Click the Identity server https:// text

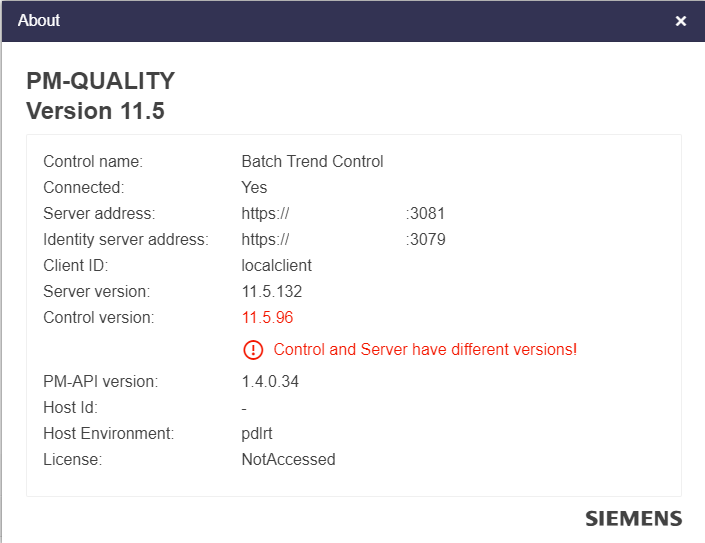tap(265, 240)
